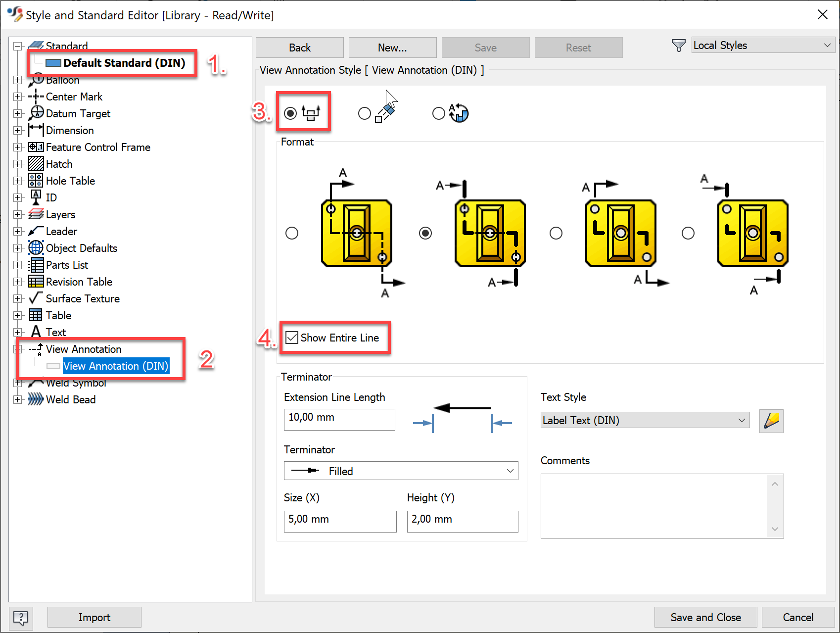This screenshot has height=633, width=840.
Task: Click inside the Extension Line Length field
Action: 339,419
